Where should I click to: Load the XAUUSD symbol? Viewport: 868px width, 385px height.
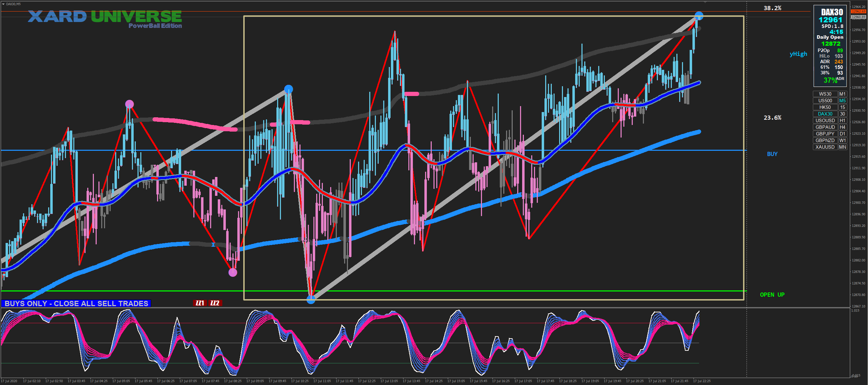(x=825, y=147)
